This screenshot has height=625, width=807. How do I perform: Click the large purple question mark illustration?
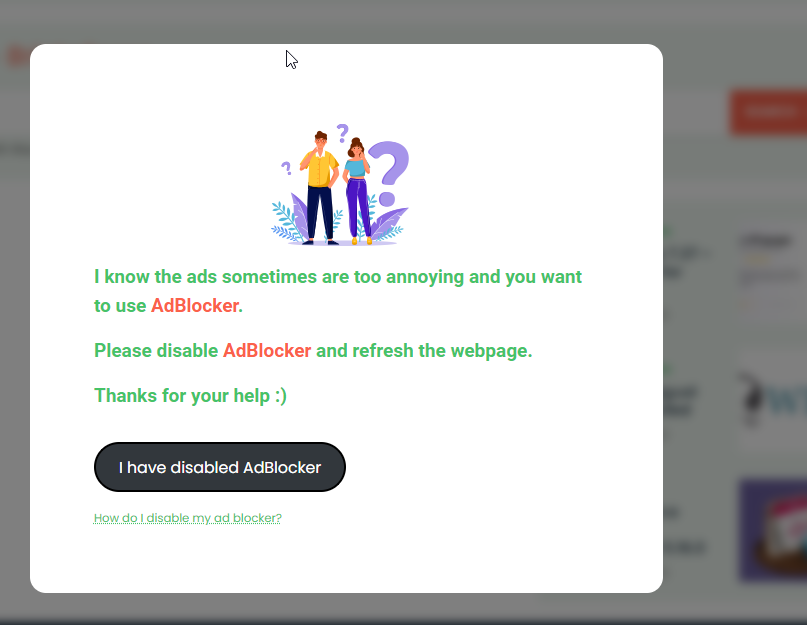389,173
